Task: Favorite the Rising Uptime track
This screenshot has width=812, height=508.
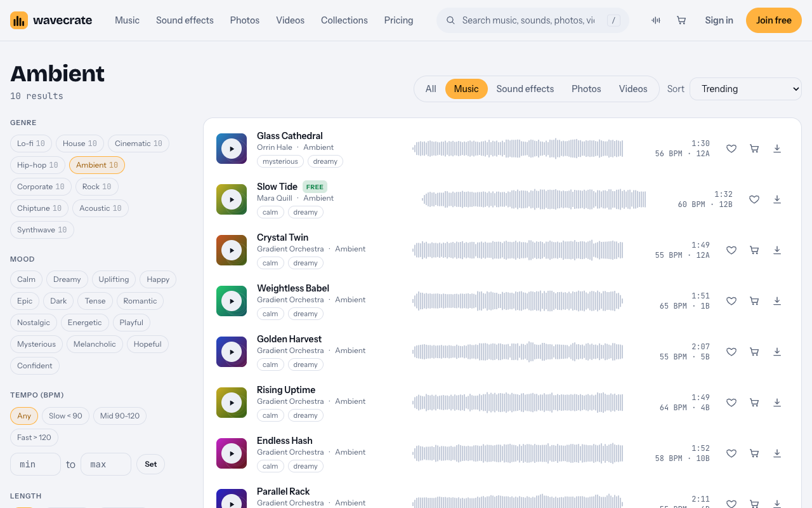Action: coord(731,403)
